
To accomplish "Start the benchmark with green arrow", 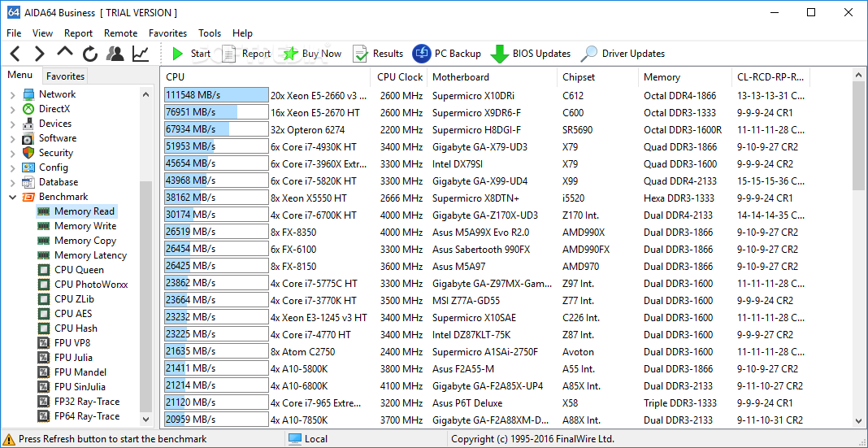I will tap(190, 54).
